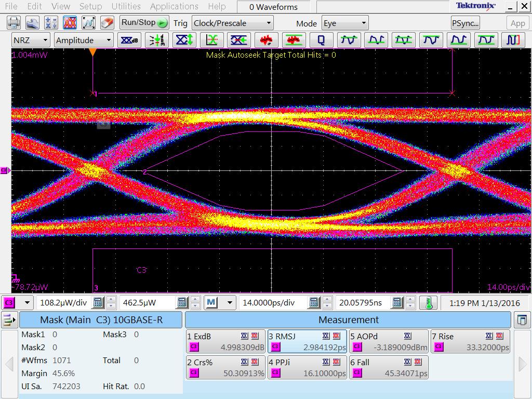Toggle the Run/Stop acquisition button
The height and width of the screenshot is (399, 532).
[144, 23]
